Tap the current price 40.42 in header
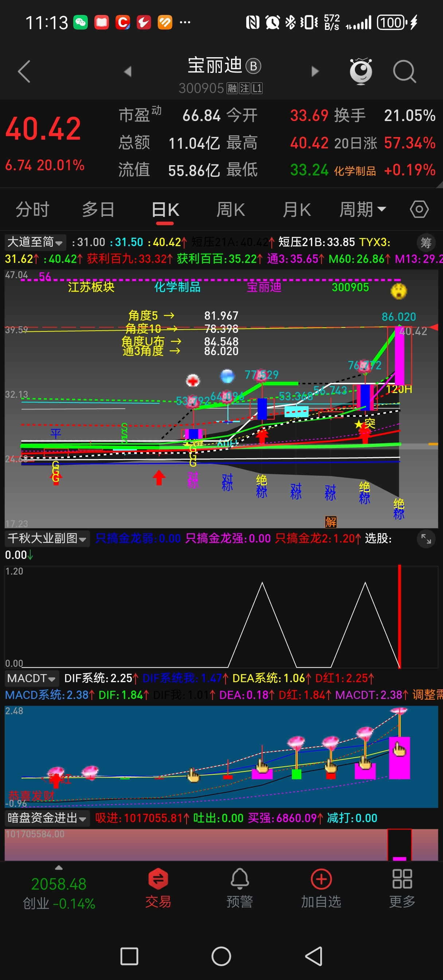The image size is (443, 980). (43, 129)
